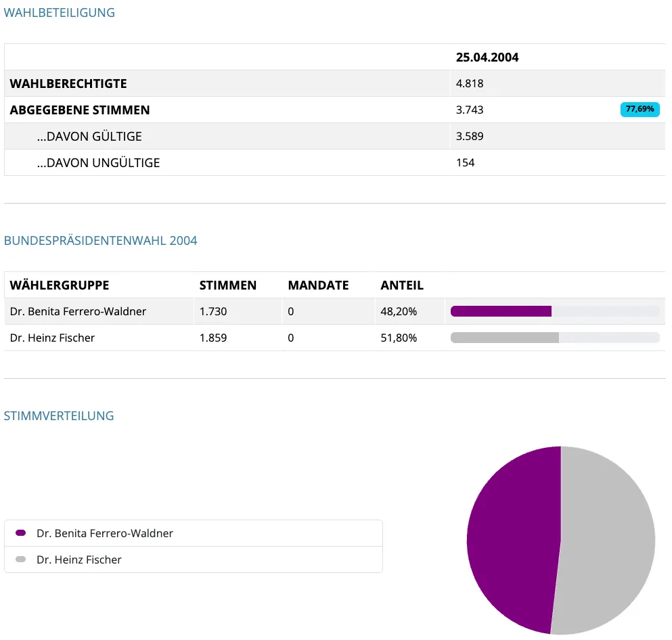This screenshot has height=640, width=672.
Task: Click the ABGEGEBENE STIMMEN row label
Action: [80, 110]
